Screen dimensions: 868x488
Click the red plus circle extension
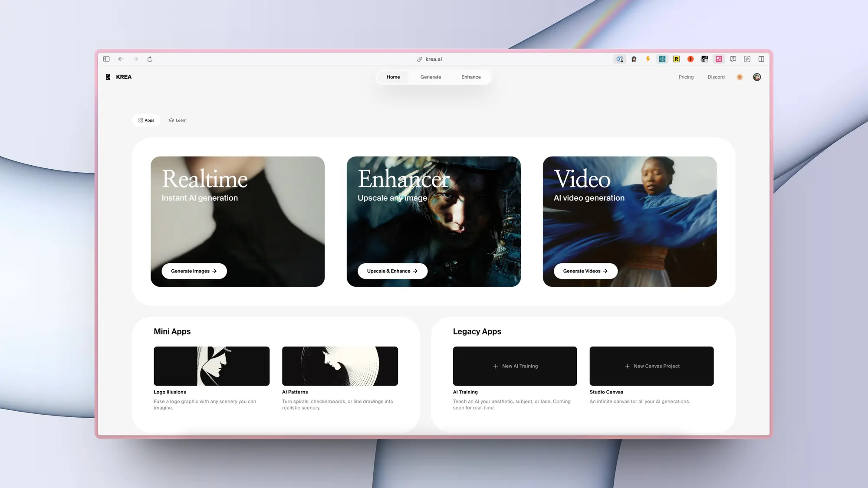690,59
